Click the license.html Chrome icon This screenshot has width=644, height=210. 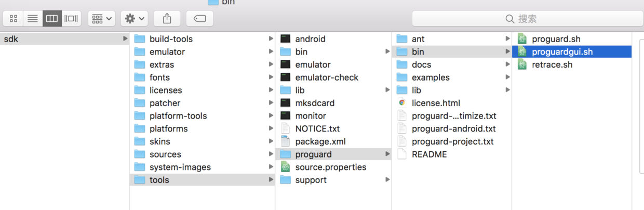click(401, 103)
